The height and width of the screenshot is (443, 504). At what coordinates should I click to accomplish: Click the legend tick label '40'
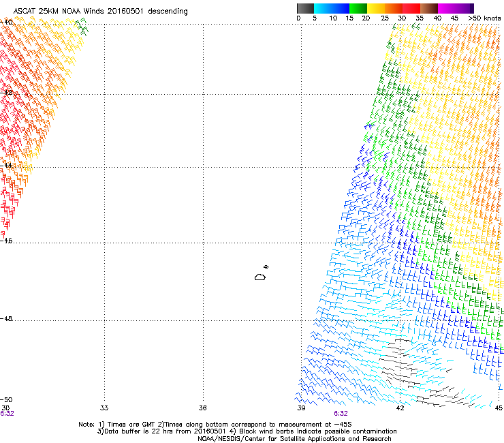(x=437, y=18)
